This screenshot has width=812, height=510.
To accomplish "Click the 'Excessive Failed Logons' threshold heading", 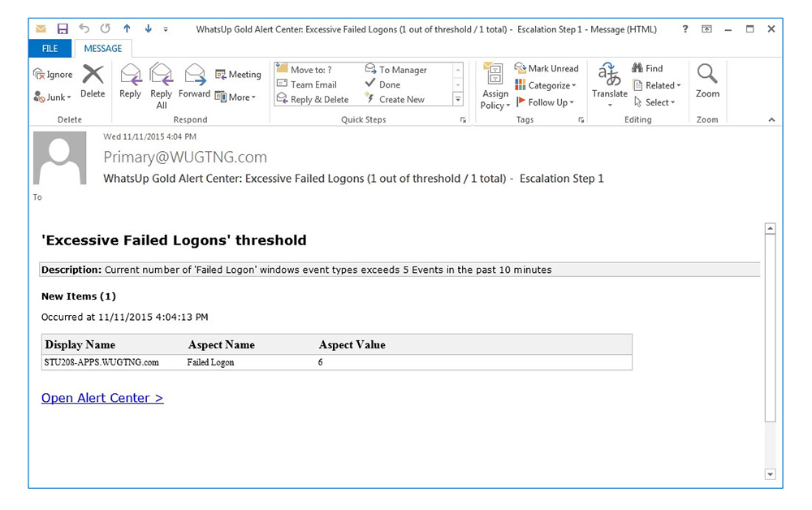I will click(x=174, y=240).
